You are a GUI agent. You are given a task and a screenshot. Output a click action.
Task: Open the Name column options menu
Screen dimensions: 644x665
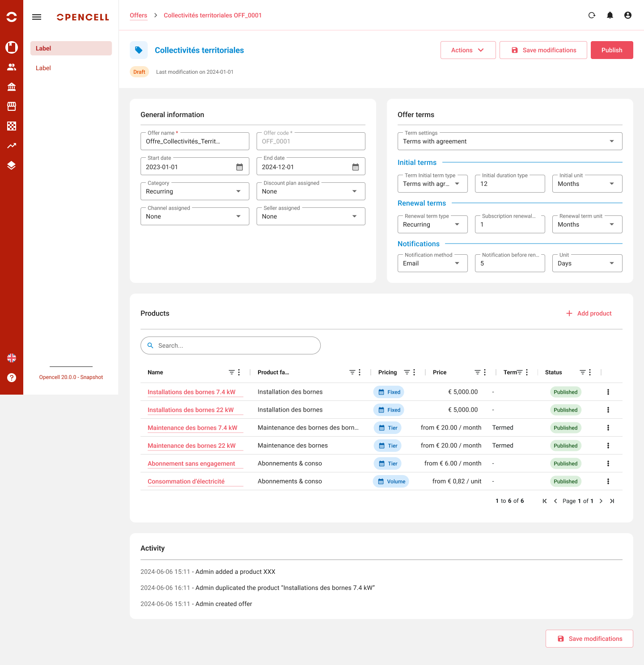click(239, 372)
